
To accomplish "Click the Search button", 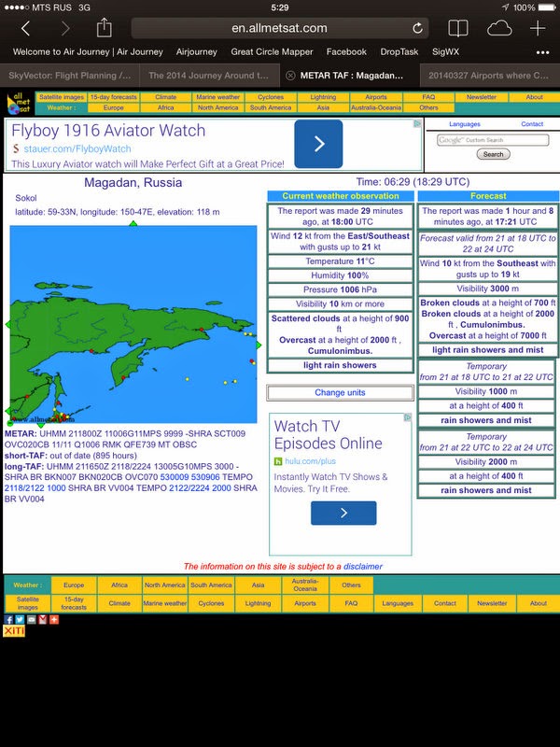I will [494, 154].
